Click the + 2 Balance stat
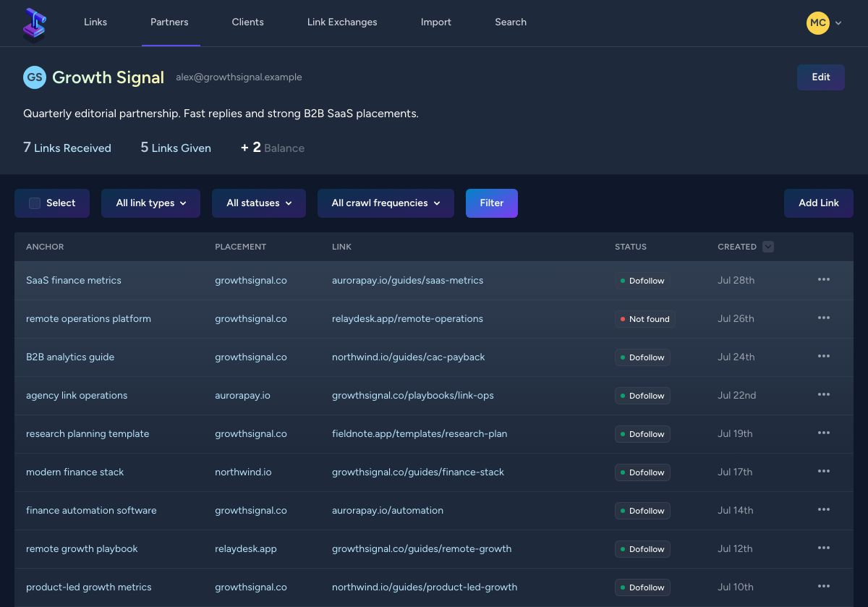Viewport: 868px width, 607px height. pyautogui.click(x=273, y=148)
